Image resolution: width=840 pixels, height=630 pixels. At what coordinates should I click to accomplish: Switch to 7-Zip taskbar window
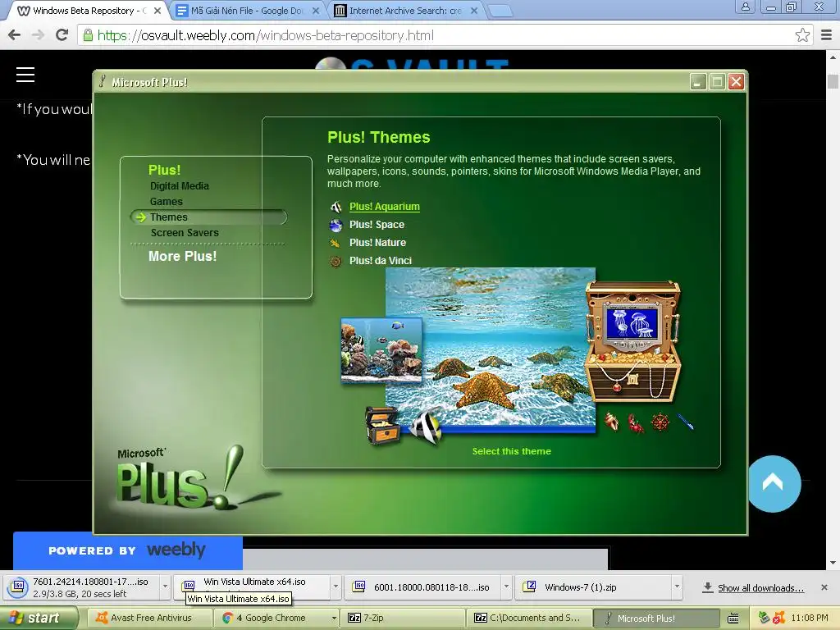[x=403, y=619]
